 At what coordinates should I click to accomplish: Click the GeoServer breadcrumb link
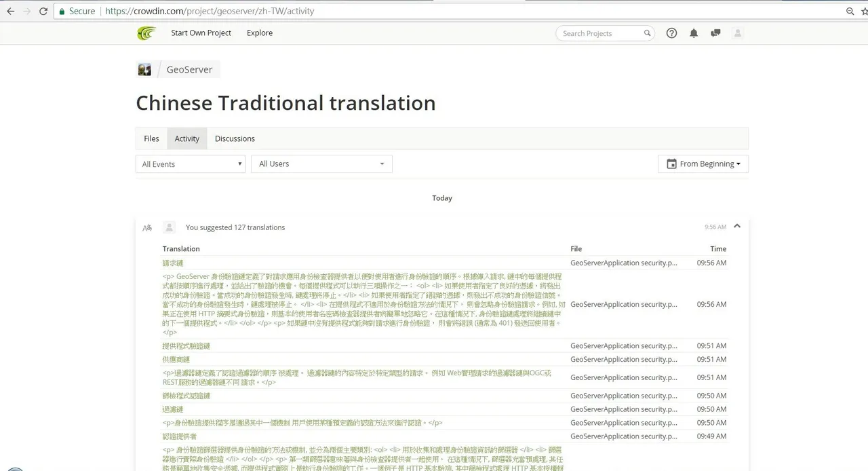tap(189, 69)
